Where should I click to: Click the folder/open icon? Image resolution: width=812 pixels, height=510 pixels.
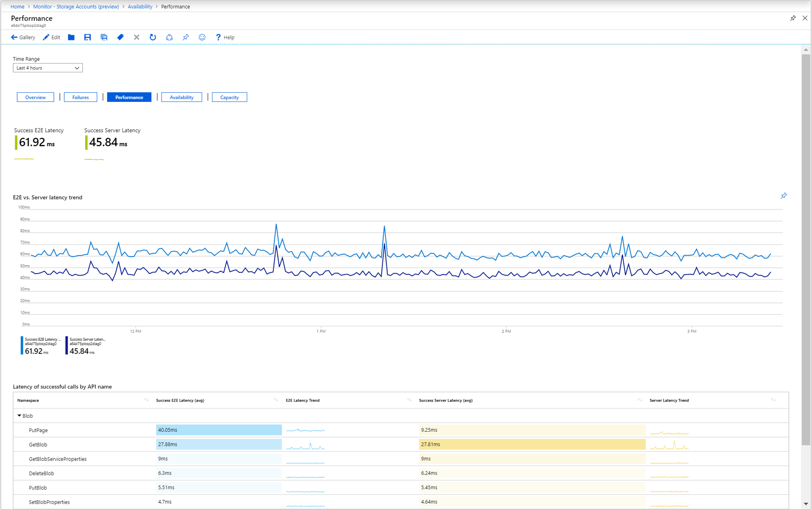click(70, 38)
